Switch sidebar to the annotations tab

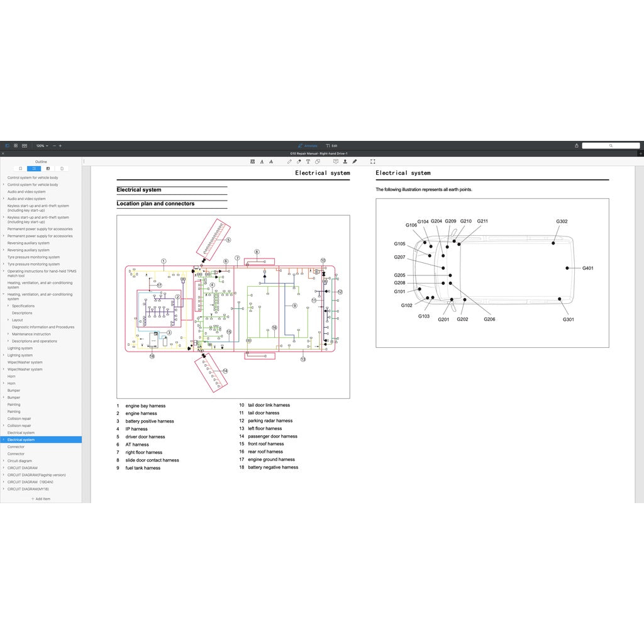[48, 169]
